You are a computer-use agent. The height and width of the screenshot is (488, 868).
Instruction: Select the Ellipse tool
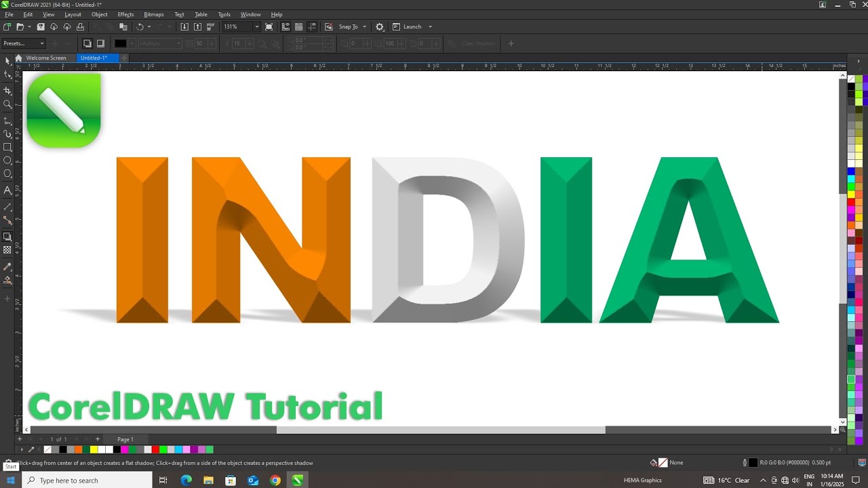click(x=7, y=161)
